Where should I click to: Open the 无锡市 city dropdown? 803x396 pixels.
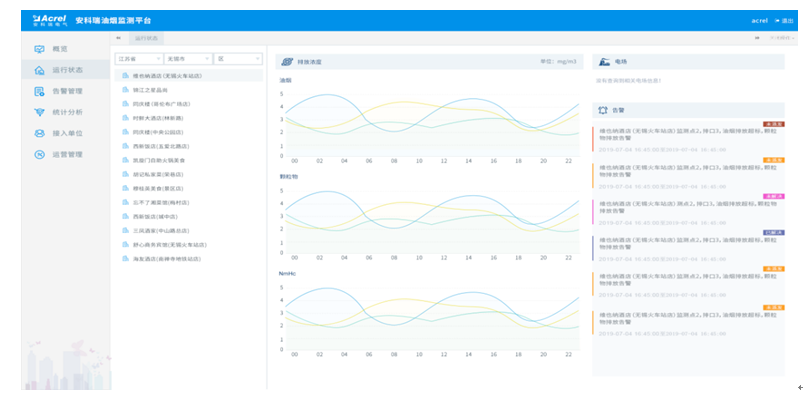pos(188,59)
